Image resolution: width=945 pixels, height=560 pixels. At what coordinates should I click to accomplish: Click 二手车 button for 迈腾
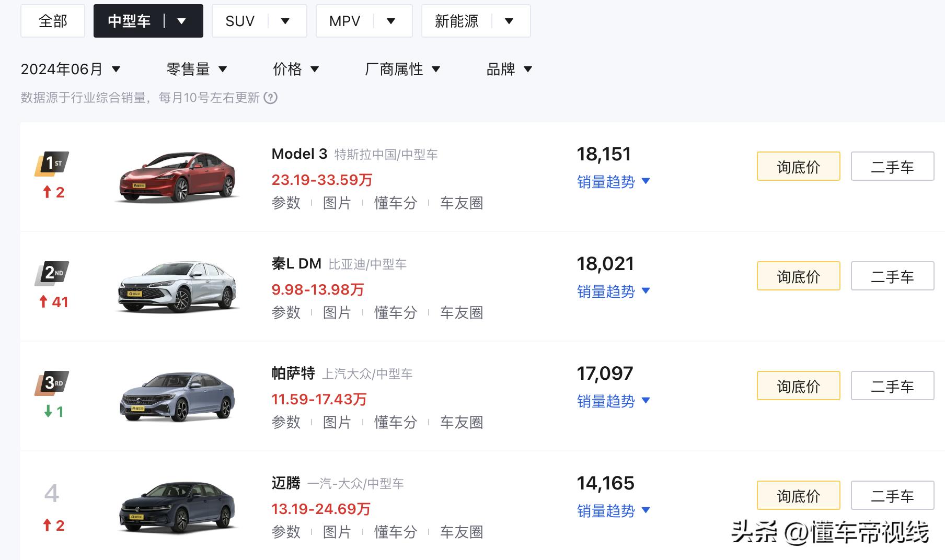[893, 496]
